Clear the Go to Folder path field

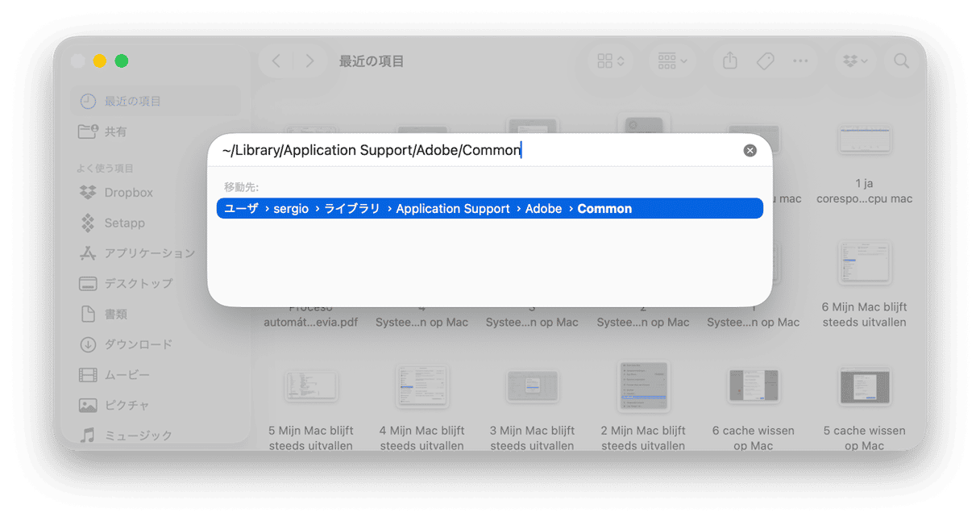coord(750,151)
